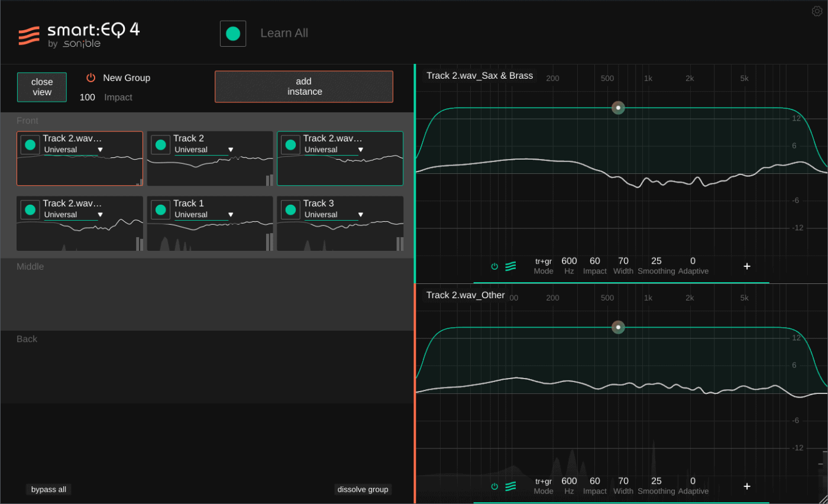This screenshot has height=504, width=828.
Task: Click the learn circle on Track 1 card
Action: pyautogui.click(x=160, y=210)
